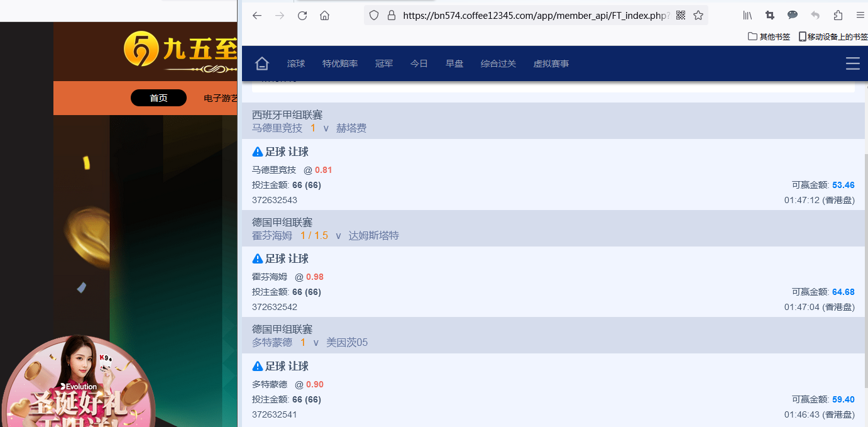The width and height of the screenshot is (868, 427).
Task: Click the house icon in blue navigation bar
Action: point(262,64)
